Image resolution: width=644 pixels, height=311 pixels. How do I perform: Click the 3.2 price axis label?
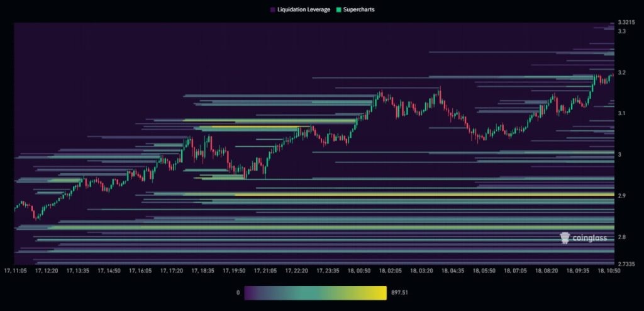(622, 73)
